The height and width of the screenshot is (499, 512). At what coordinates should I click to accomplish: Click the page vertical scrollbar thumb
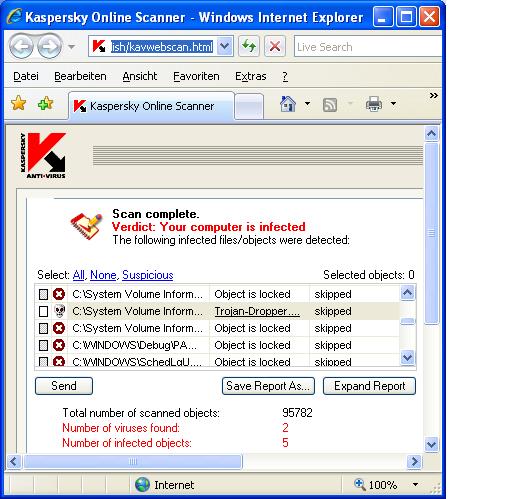coord(432,233)
